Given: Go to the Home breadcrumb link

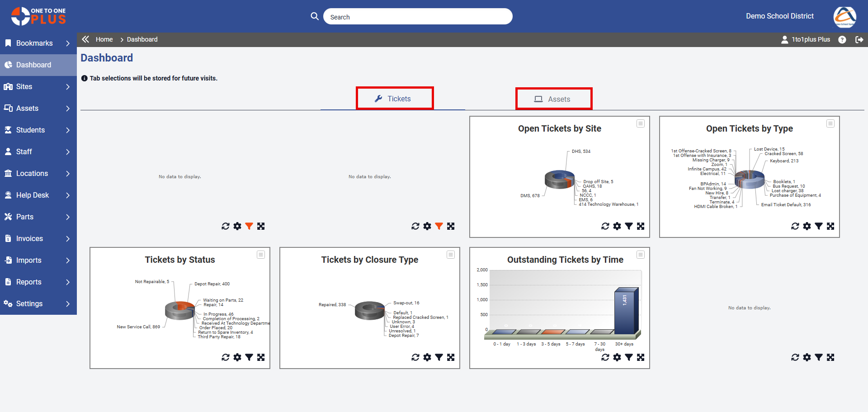Looking at the screenshot, I should [x=104, y=39].
